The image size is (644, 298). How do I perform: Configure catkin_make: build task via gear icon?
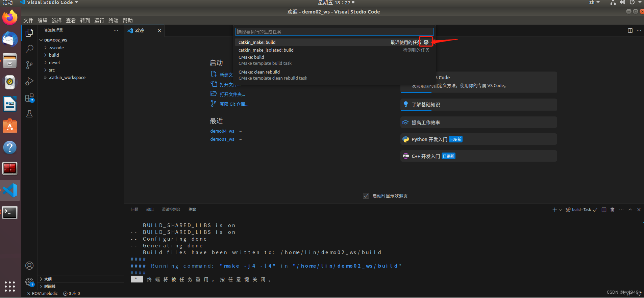coord(426,42)
